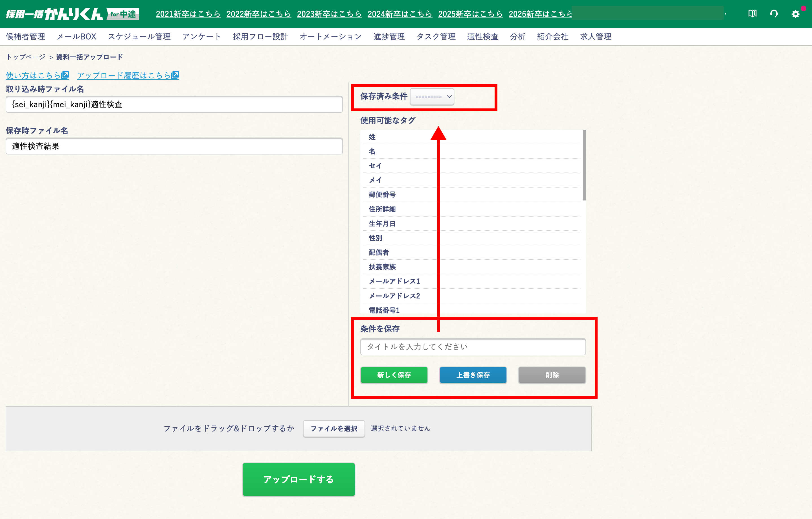Open the オートメーション menu

(330, 36)
